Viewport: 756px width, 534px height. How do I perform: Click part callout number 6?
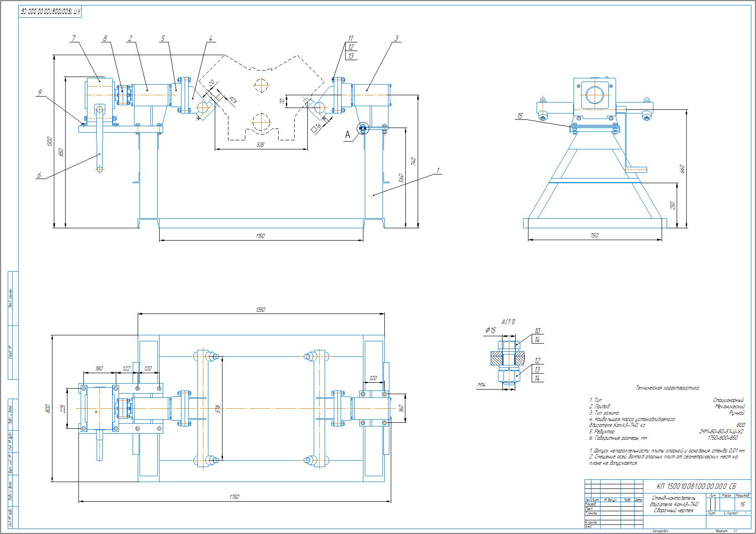pyautogui.click(x=39, y=175)
